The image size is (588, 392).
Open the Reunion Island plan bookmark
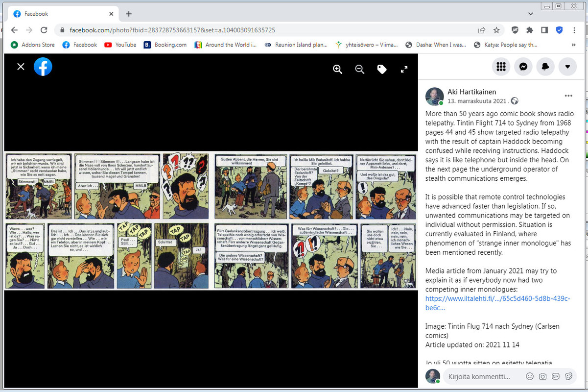[296, 45]
